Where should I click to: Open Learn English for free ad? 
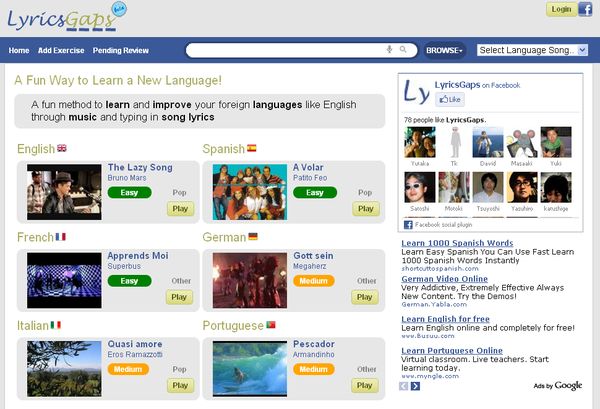point(445,319)
